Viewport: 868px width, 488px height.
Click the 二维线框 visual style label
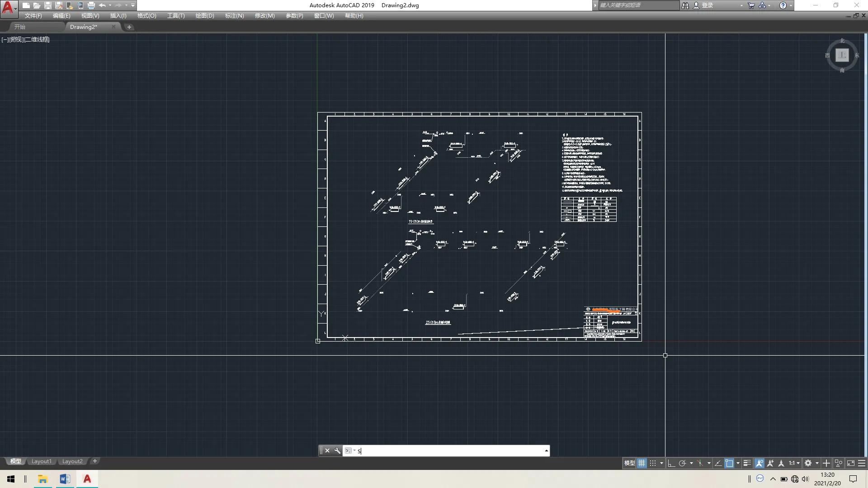click(37, 39)
